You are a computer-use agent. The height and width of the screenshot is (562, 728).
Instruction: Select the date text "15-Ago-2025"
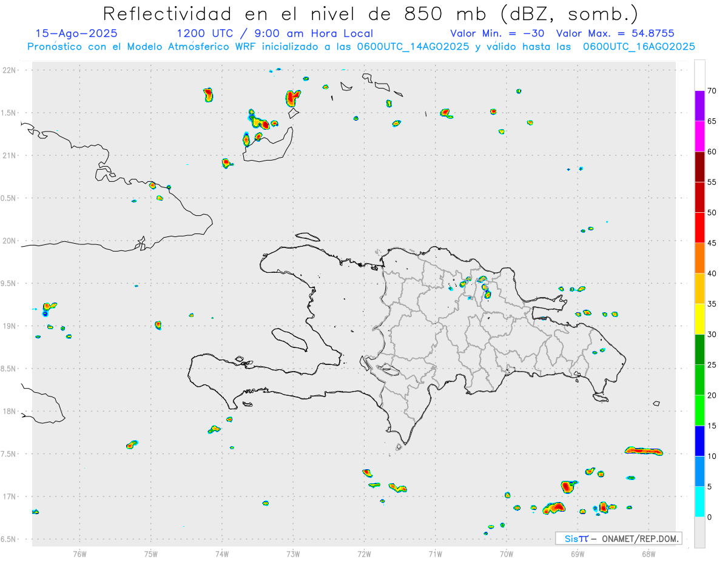point(76,33)
